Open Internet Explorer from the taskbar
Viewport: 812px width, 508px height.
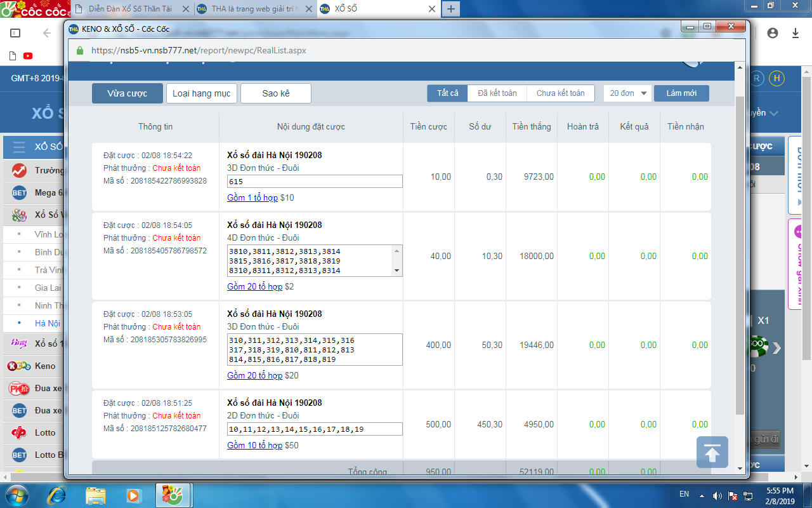(56, 494)
